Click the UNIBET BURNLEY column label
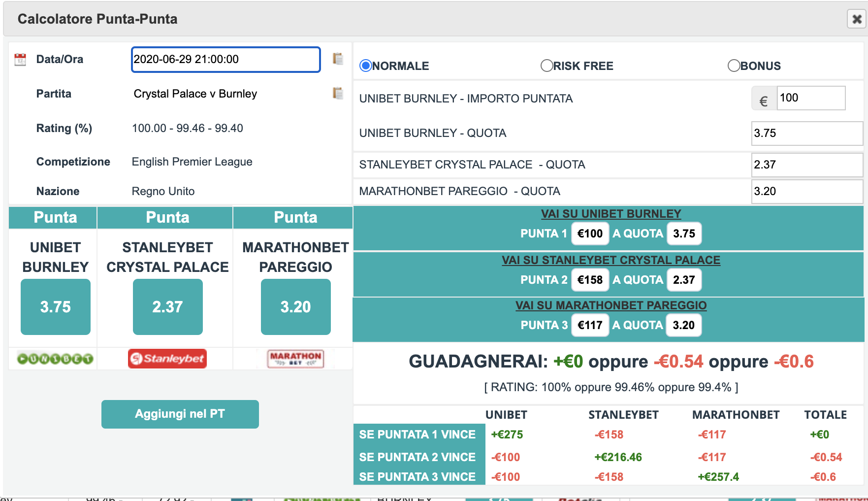 point(55,257)
